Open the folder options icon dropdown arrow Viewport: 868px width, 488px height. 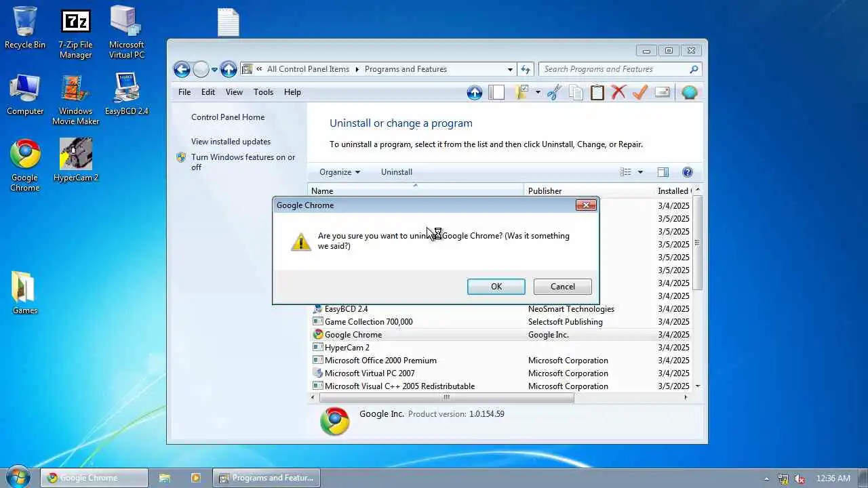(538, 93)
